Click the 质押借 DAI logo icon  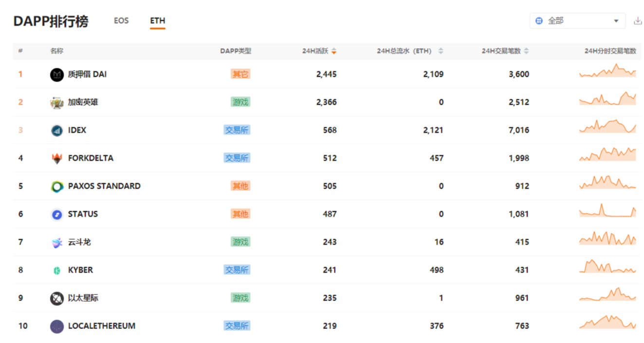[x=57, y=75]
